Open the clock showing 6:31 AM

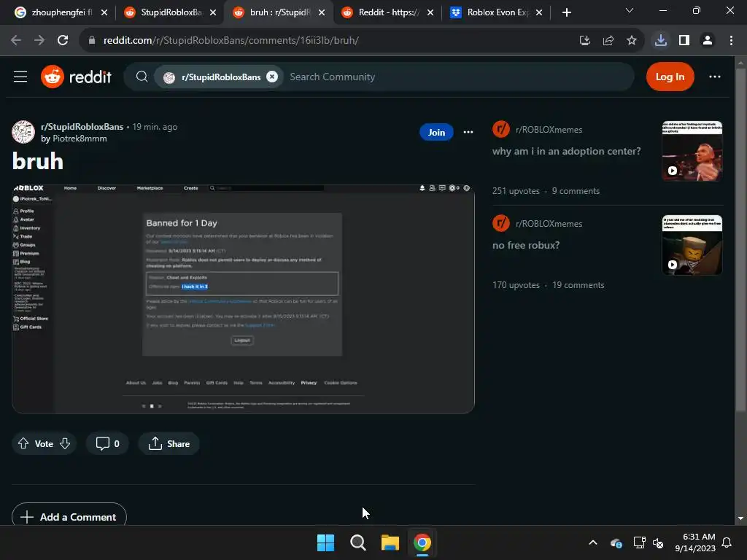coord(695,542)
